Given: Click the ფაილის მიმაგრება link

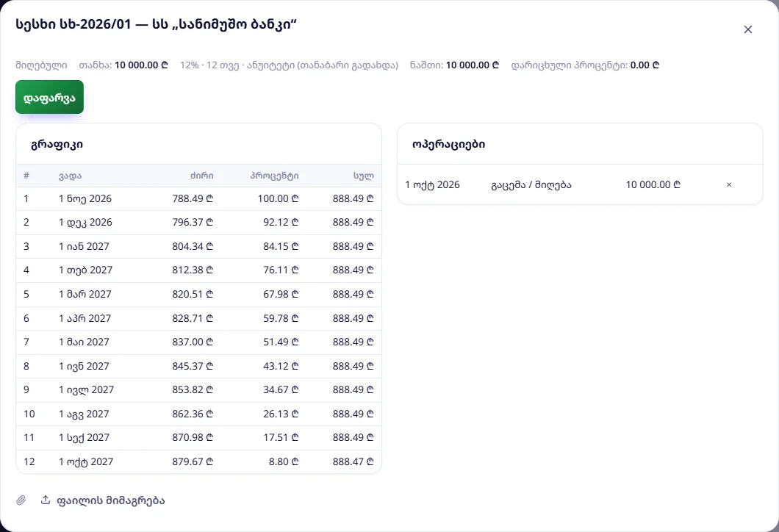Looking at the screenshot, I should (110, 500).
